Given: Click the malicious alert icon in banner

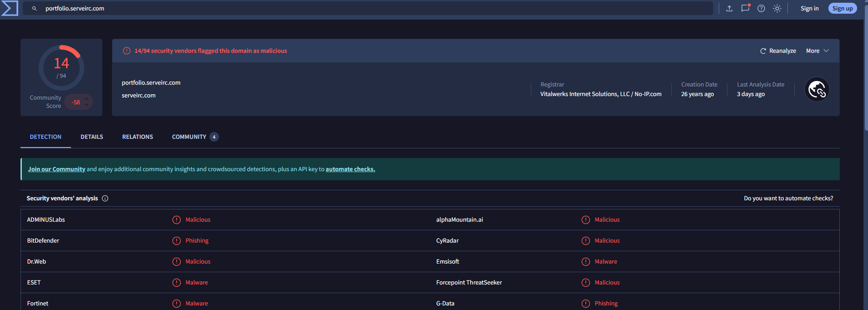Looking at the screenshot, I should [127, 51].
